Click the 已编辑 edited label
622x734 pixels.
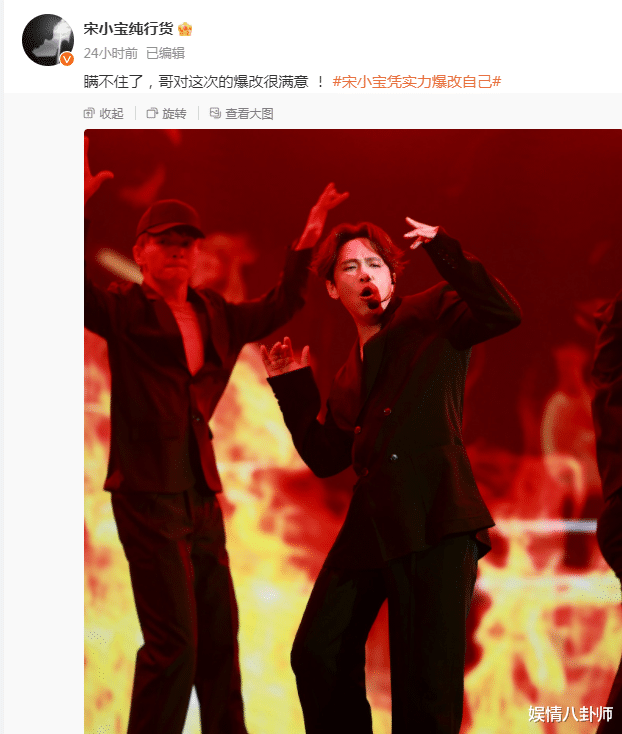click(x=166, y=53)
